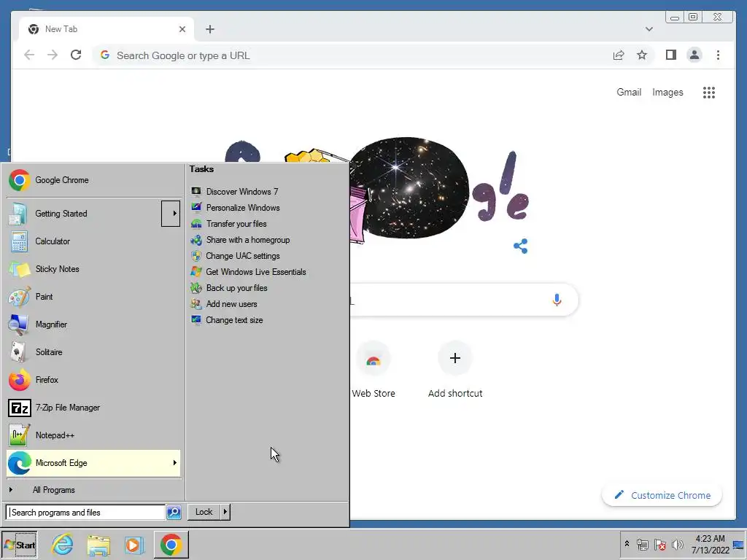Show hidden tray icons arrow
Screen dimensions: 747x560
627,544
